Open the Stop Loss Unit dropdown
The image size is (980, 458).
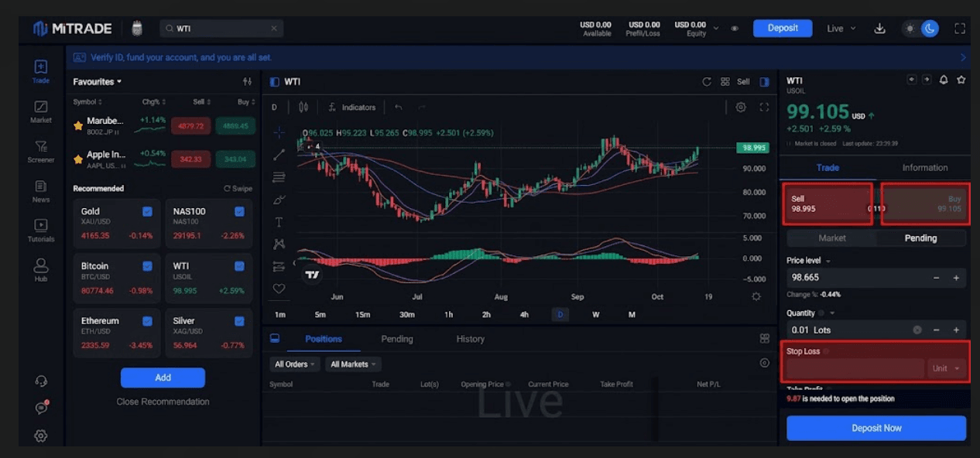coord(947,368)
